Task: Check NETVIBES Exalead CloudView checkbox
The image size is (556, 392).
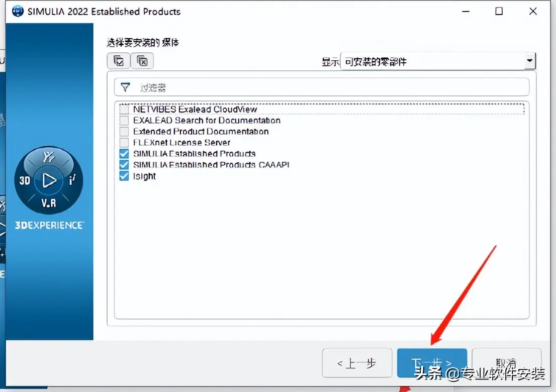Action: tap(124, 109)
